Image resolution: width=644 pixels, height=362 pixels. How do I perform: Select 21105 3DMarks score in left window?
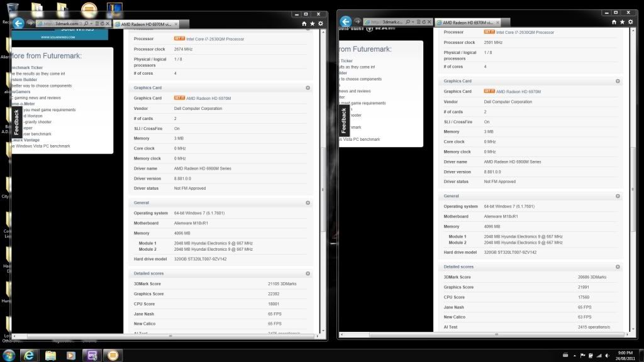[x=282, y=284]
